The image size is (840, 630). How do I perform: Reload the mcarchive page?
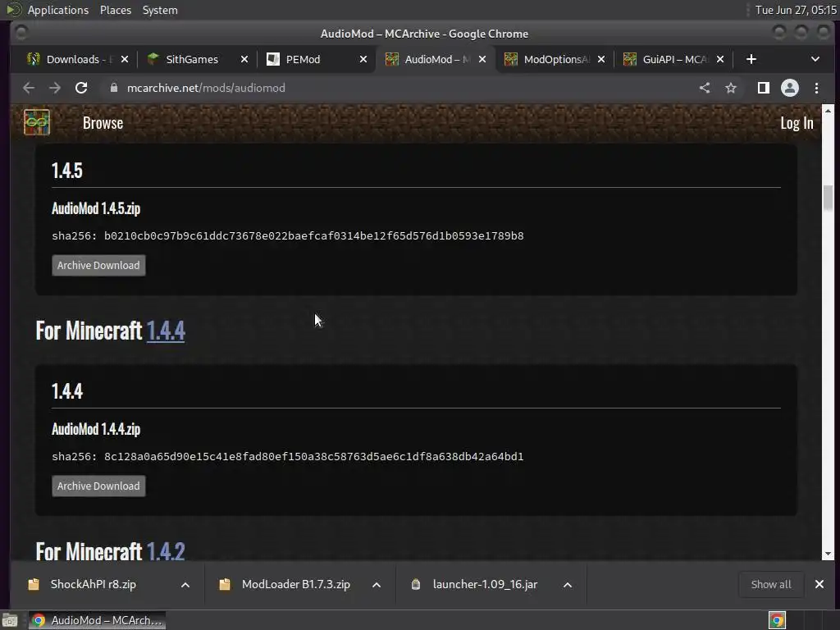[x=81, y=88]
